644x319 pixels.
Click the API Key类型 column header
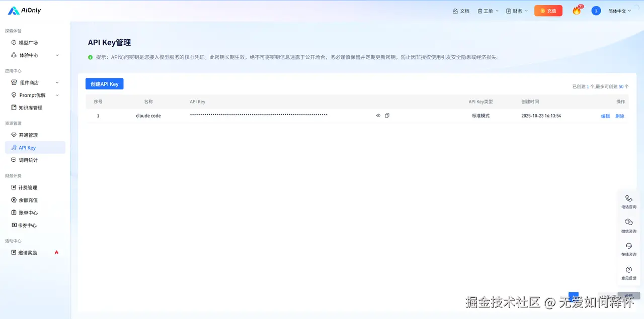(x=480, y=101)
